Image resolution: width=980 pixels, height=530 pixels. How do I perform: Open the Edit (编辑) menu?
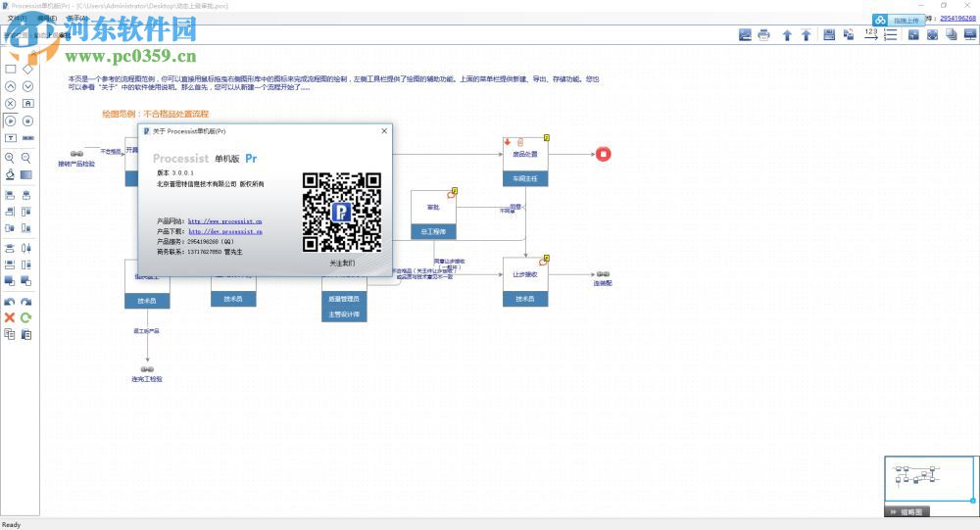tap(47, 19)
